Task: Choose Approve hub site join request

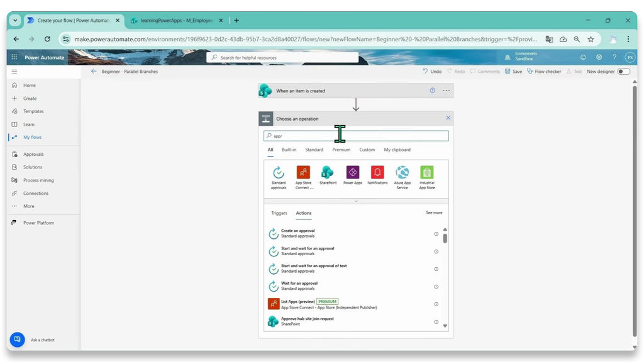Action: tap(353, 321)
